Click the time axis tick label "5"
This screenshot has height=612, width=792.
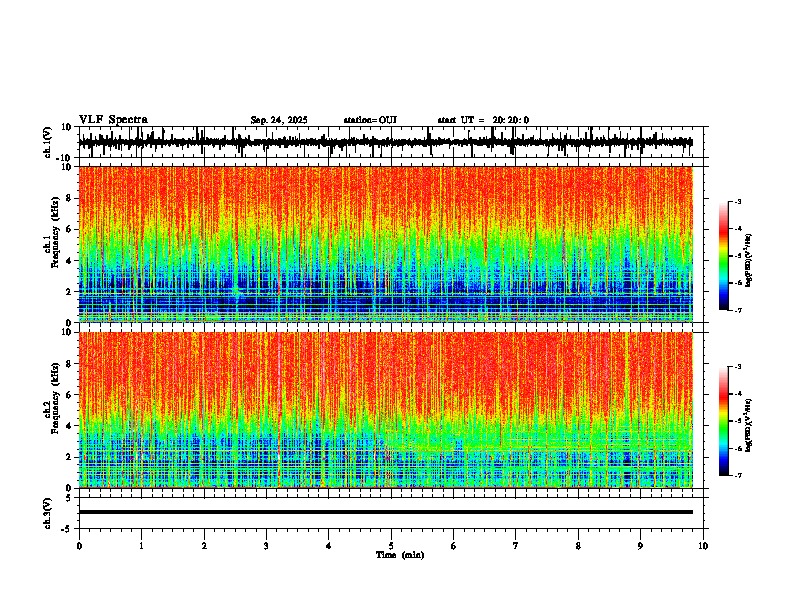click(391, 546)
